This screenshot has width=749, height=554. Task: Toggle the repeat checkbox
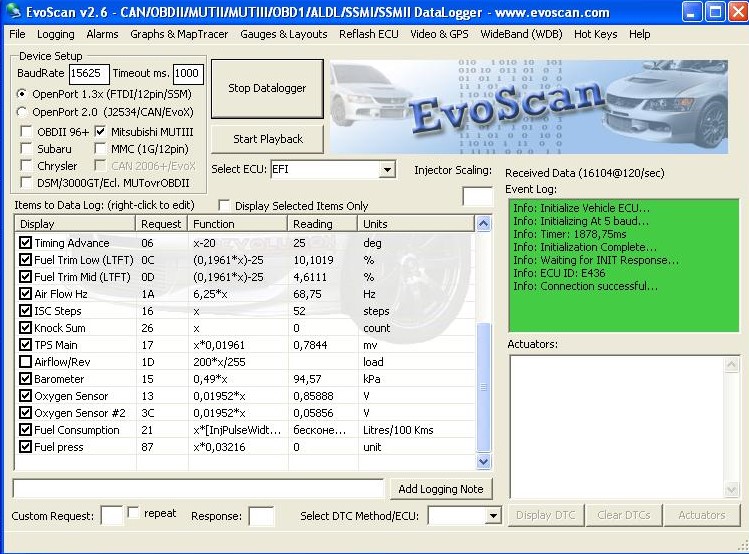click(x=133, y=513)
